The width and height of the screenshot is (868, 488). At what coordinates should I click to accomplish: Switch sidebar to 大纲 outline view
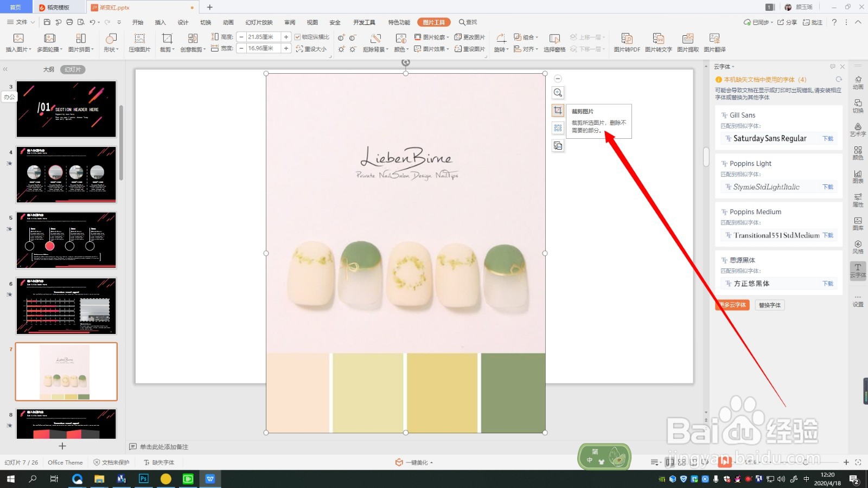[x=49, y=69]
